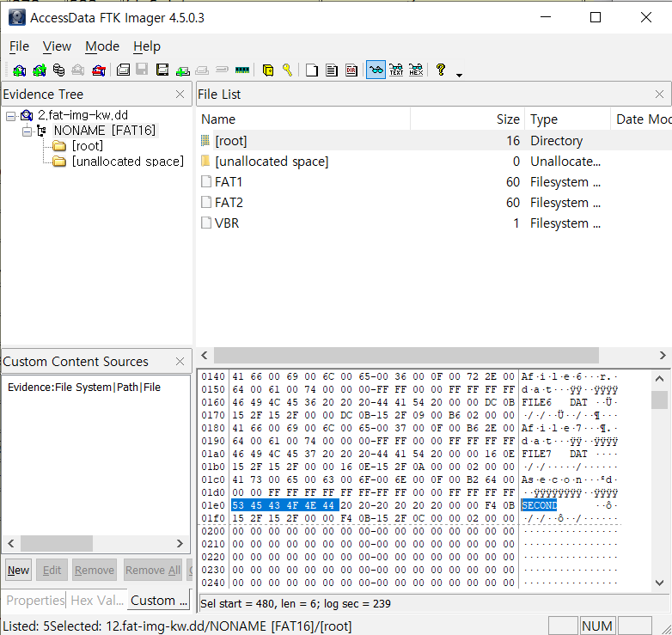Click the highlighted SECOND text in hex viewer

click(539, 505)
